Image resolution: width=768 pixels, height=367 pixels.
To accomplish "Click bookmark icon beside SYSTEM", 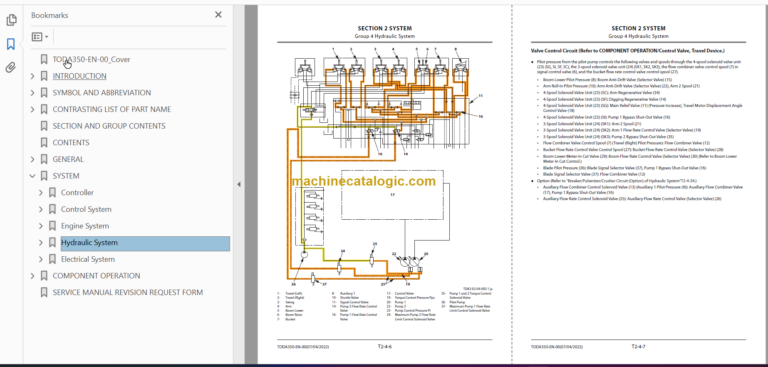I will pyautogui.click(x=44, y=176).
